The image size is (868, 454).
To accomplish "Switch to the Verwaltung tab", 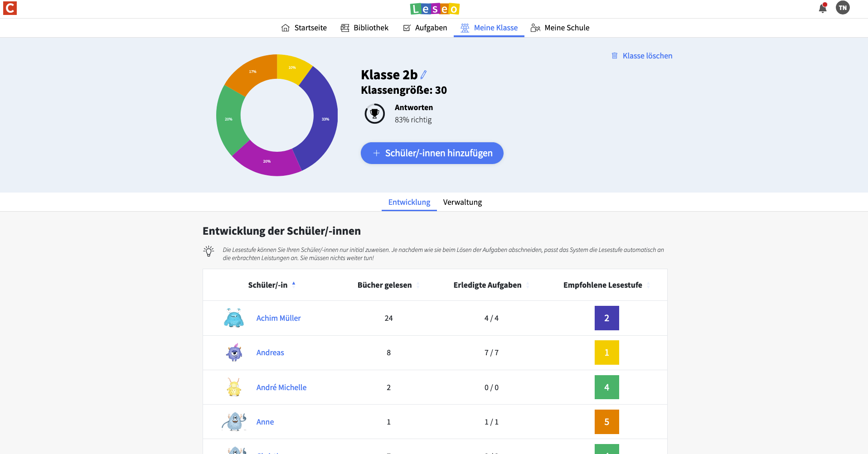I will (462, 202).
